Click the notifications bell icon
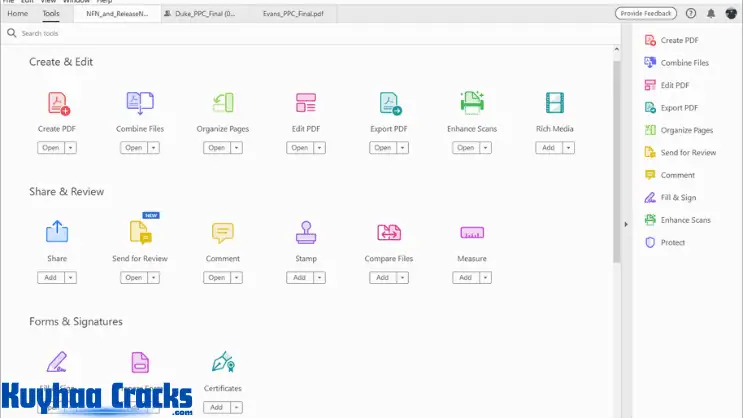 [x=711, y=14]
